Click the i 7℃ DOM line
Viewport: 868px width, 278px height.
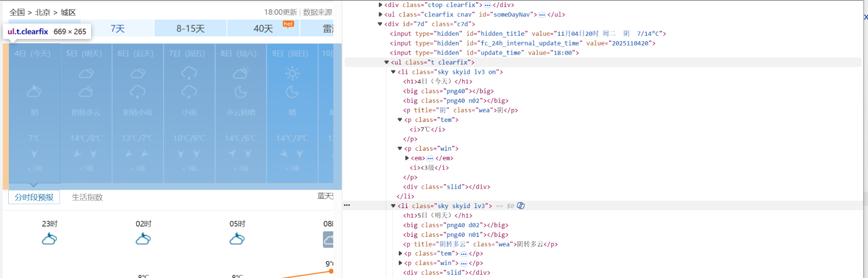point(427,130)
